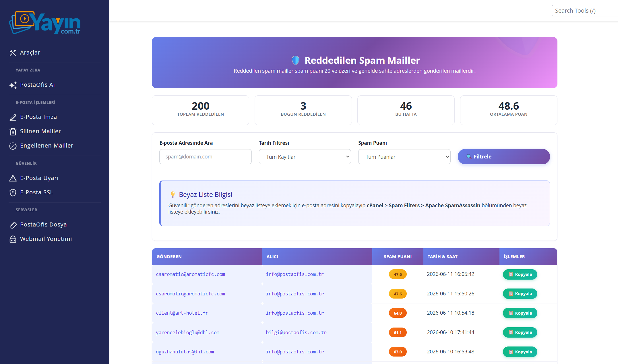The width and height of the screenshot is (618, 364).
Task: Click the E-Posta İmza pen icon
Action: 13,117
